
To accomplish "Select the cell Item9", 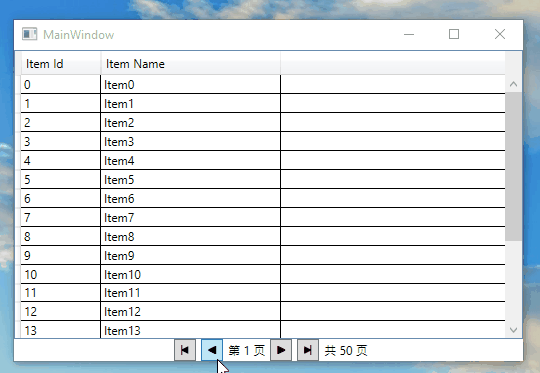I will (191, 255).
